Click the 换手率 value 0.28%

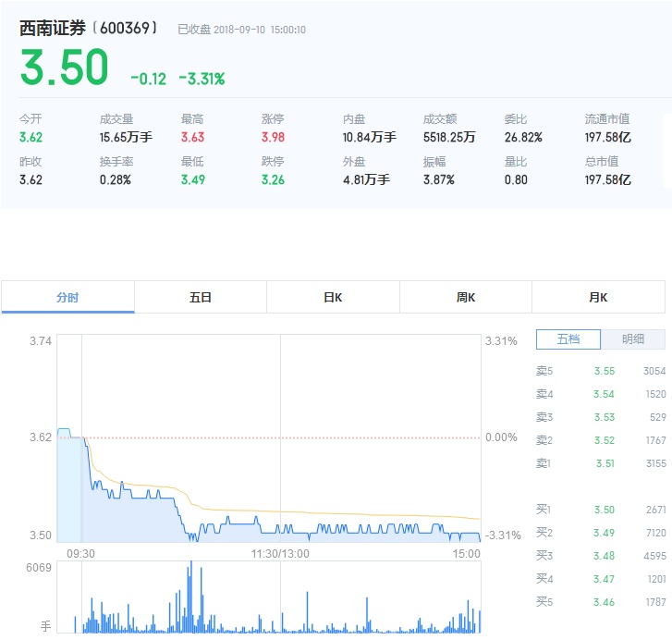click(116, 179)
